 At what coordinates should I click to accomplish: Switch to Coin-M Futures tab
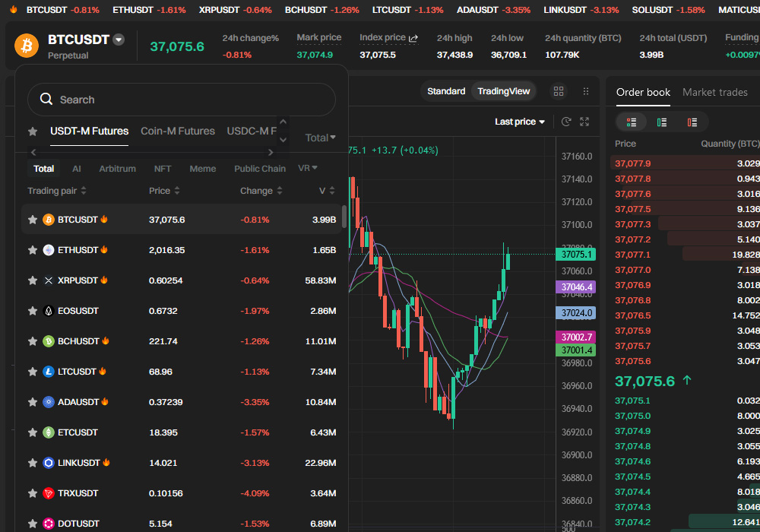[x=178, y=131]
